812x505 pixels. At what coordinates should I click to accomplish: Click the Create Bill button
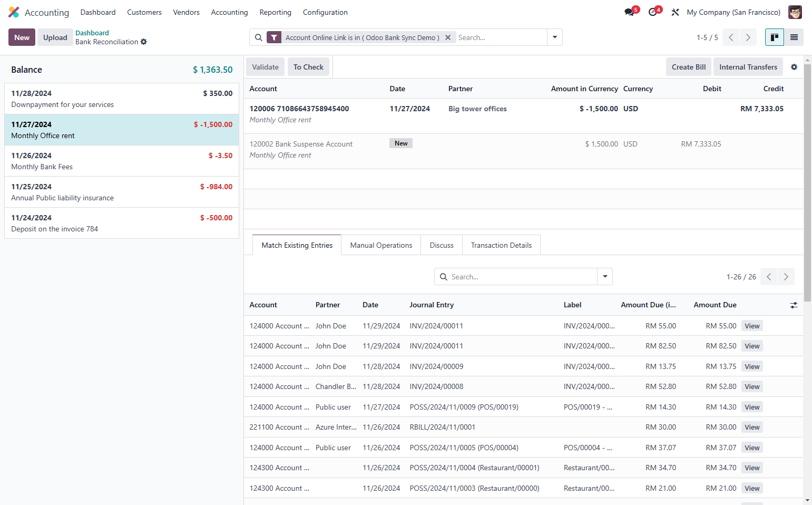(x=689, y=67)
